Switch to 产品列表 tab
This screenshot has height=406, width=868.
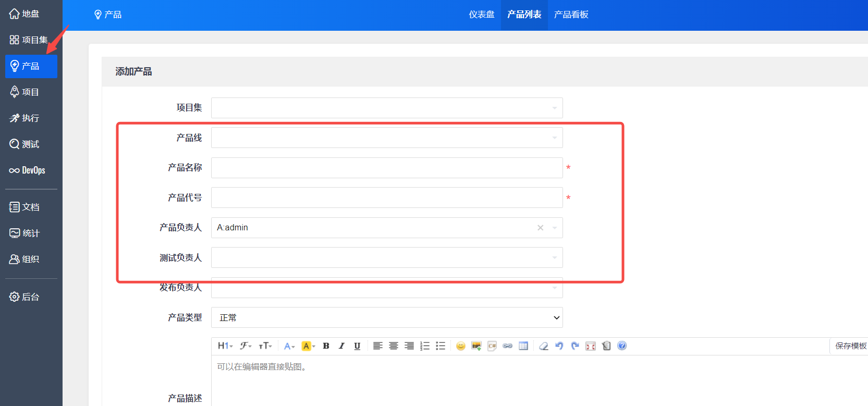(x=524, y=15)
